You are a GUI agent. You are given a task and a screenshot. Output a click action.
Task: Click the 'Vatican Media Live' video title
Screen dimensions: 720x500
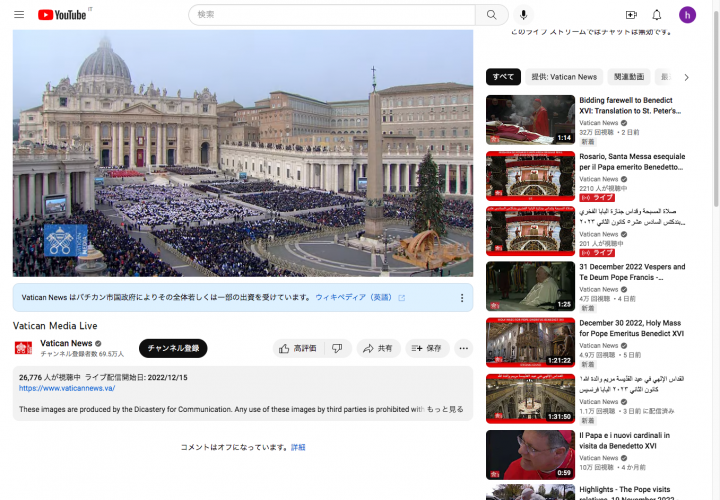click(x=55, y=326)
